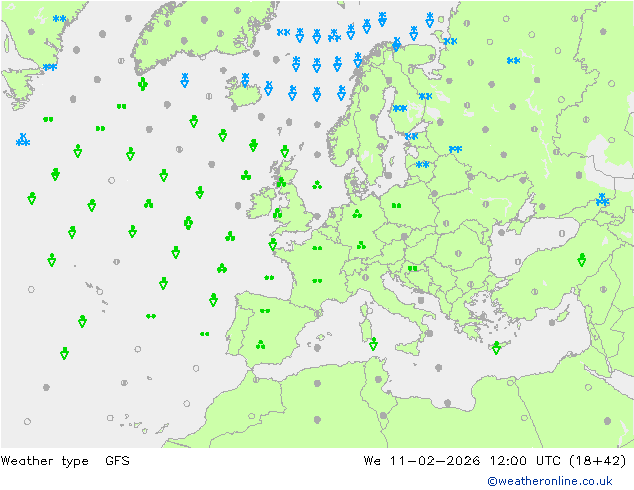Click the grey half-cloud symbol in the eastern Black Sea
This screenshot has width=634, height=490.
[x=562, y=233]
